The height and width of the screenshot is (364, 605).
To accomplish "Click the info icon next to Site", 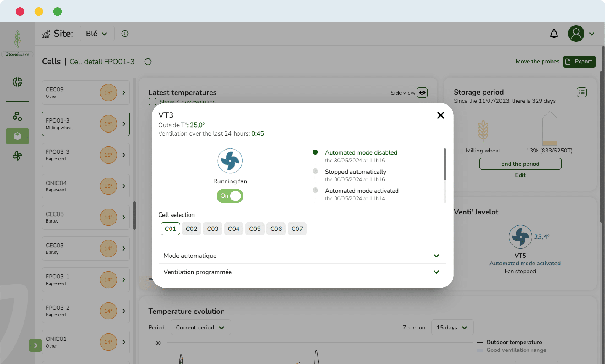I will coord(125,34).
